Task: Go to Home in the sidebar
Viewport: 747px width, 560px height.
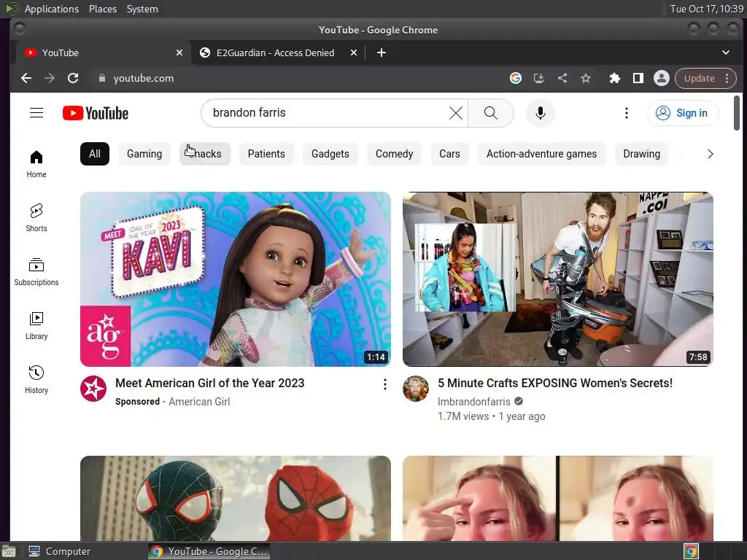Action: 36,164
